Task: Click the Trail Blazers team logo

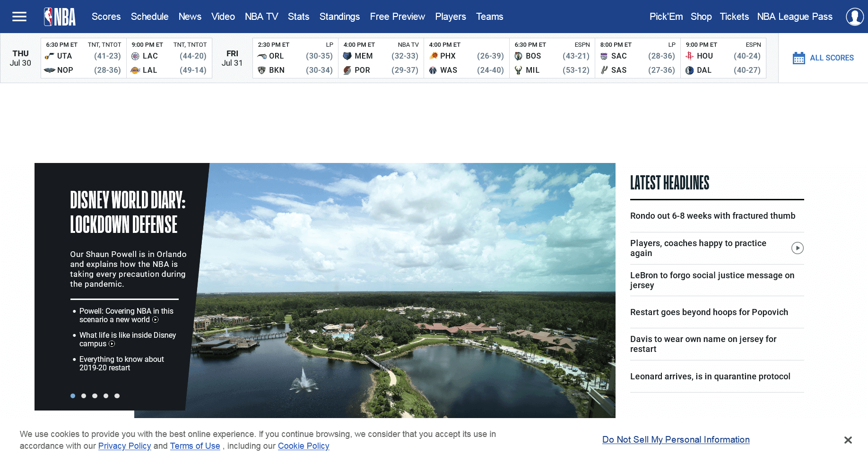Action: [347, 70]
